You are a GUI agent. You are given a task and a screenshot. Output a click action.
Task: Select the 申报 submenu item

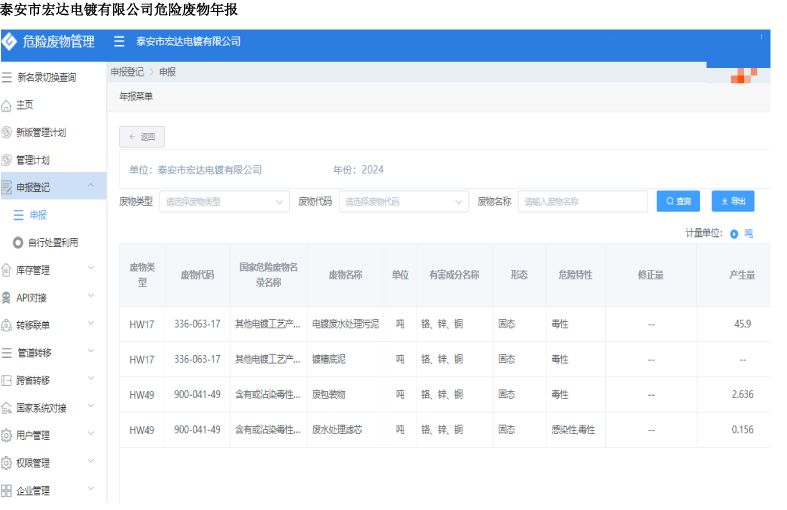(x=37, y=215)
